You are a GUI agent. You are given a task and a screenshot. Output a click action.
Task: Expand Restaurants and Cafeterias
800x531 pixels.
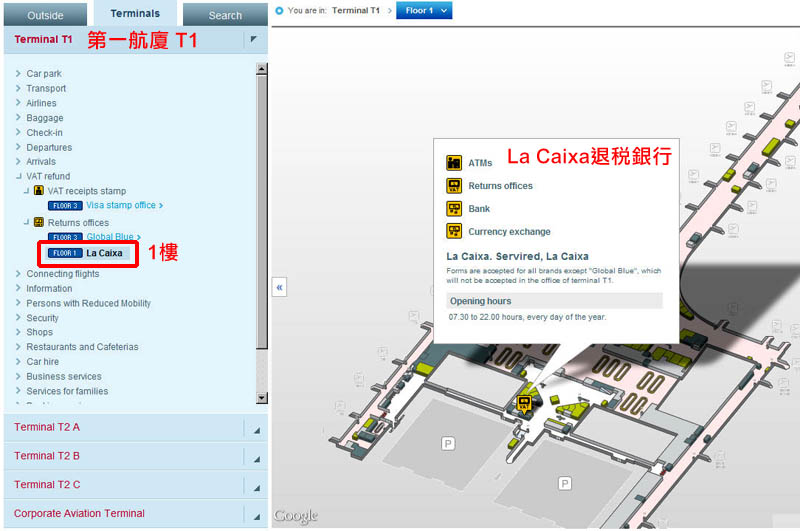[x=82, y=347]
